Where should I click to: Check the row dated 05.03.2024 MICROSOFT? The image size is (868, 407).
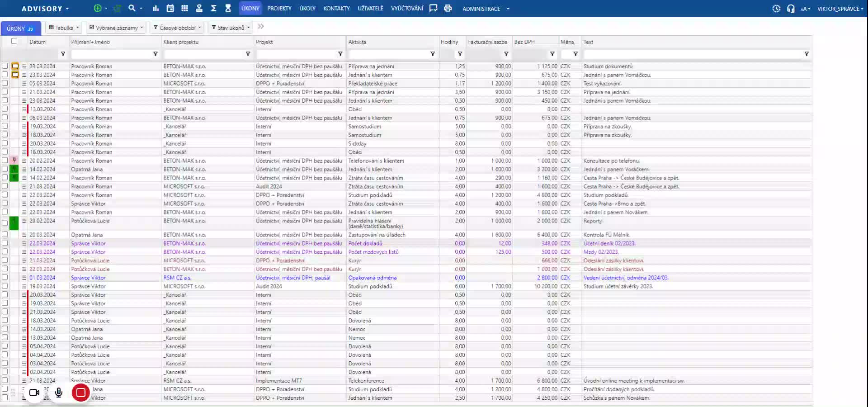click(x=5, y=83)
